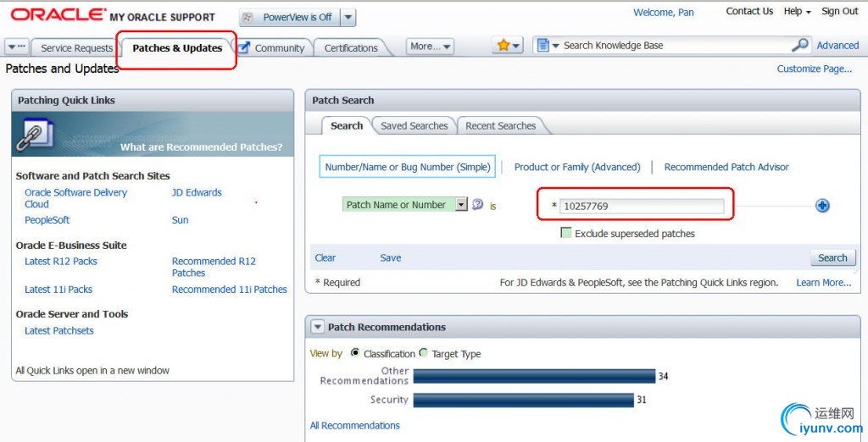Click the Community external-link icon
This screenshot has height=442, width=868.
243,47
